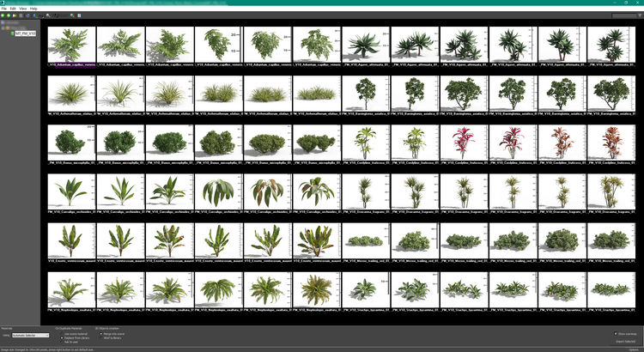
Task: Collapse the folder node above MT_PM_V10
Action: point(3,28)
